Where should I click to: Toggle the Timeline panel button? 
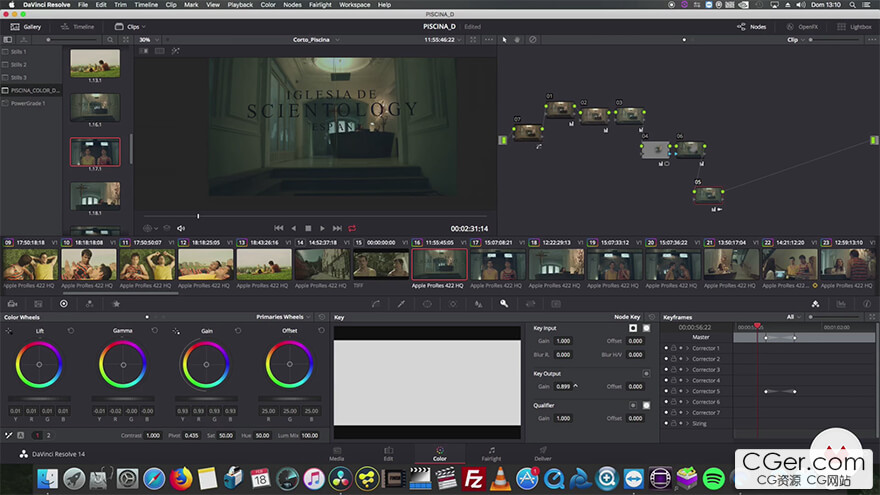pyautogui.click(x=77, y=26)
